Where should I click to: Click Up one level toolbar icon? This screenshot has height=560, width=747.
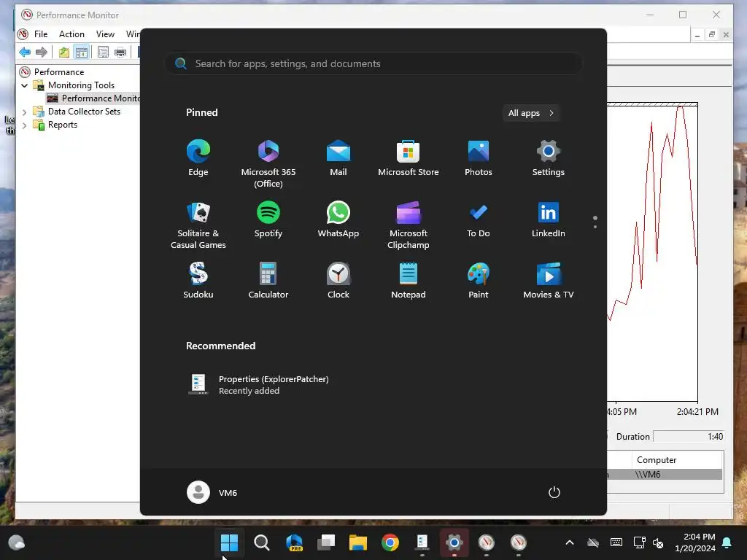coord(64,52)
